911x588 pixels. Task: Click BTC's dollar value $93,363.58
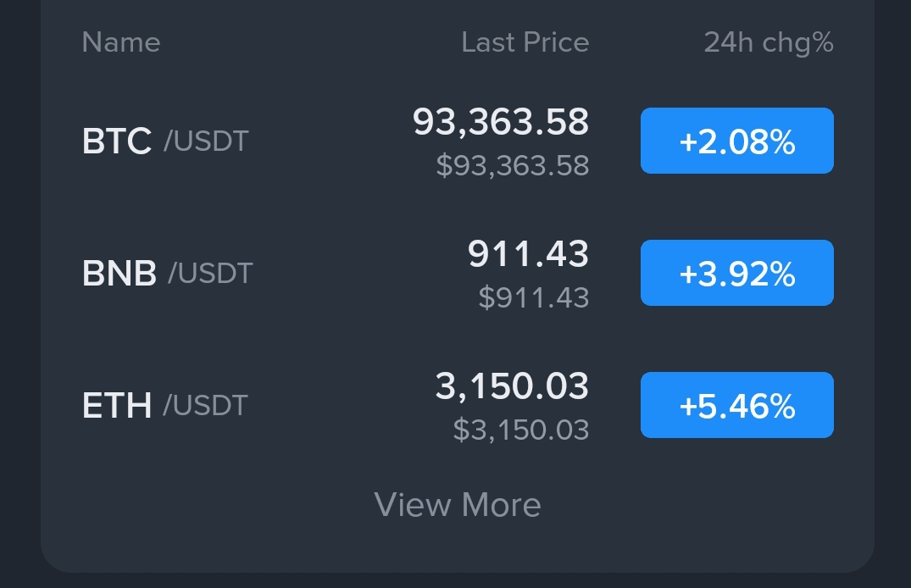[x=512, y=165]
